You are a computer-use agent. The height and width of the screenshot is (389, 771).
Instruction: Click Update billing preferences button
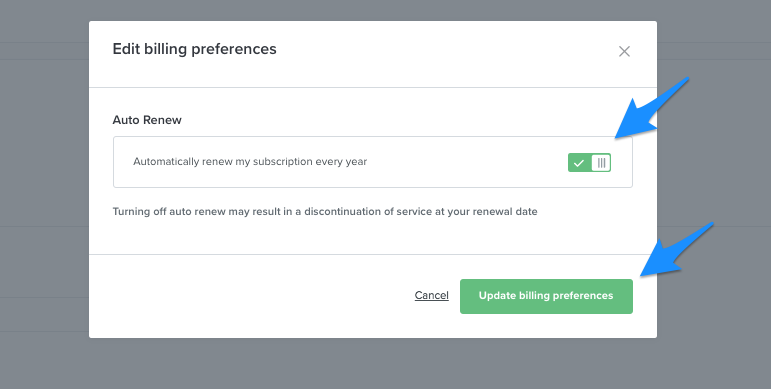pyautogui.click(x=546, y=296)
